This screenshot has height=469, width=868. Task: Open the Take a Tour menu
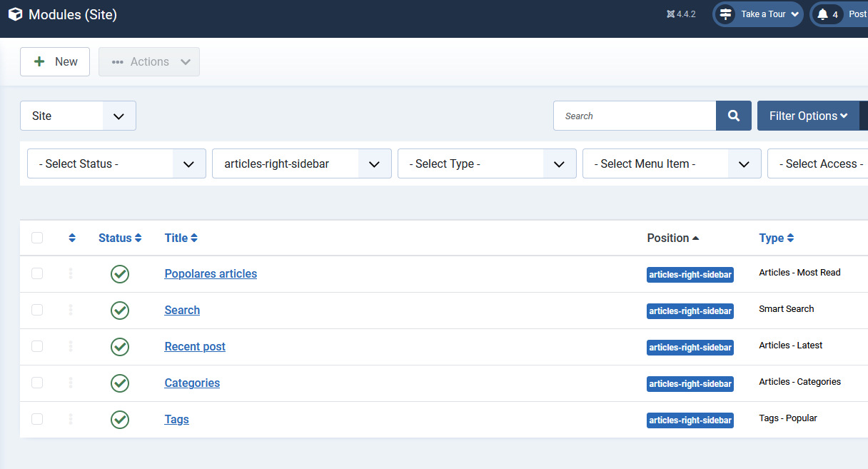(758, 14)
